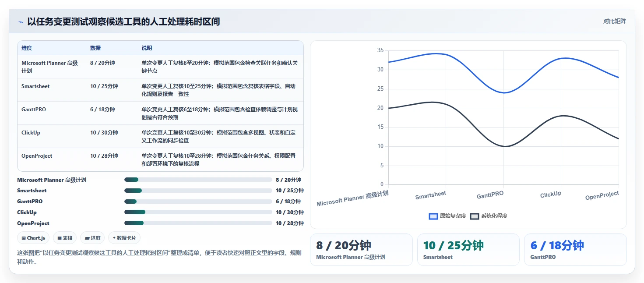The image size is (644, 283).
Task: Click the ClickUp chart axis label
Action: pyautogui.click(x=551, y=194)
